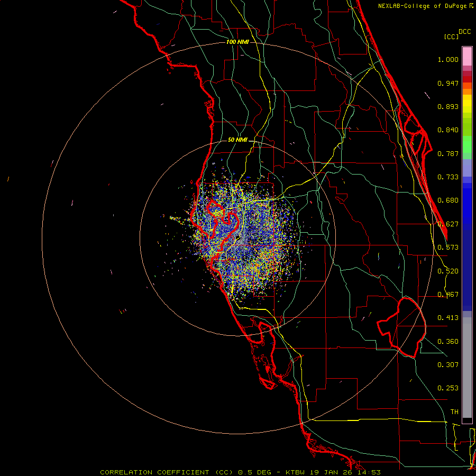Click the KTBW radar site center point
This screenshot has height=476, width=476.
[237, 237]
